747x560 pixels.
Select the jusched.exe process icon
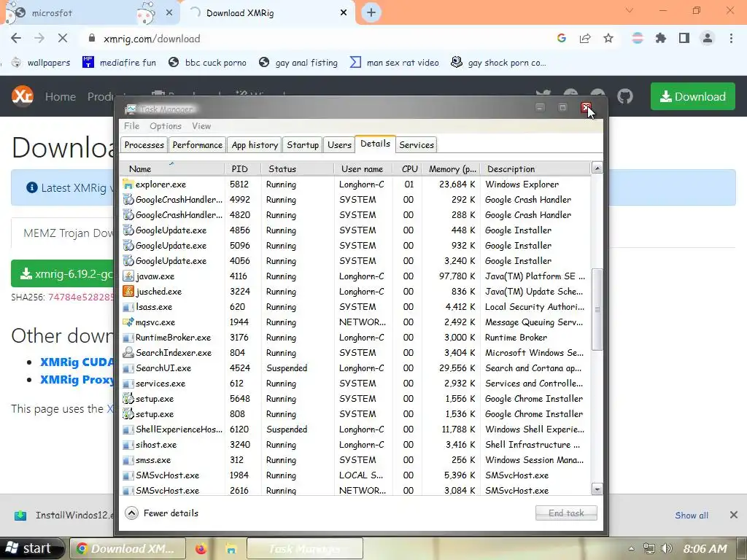(128, 292)
